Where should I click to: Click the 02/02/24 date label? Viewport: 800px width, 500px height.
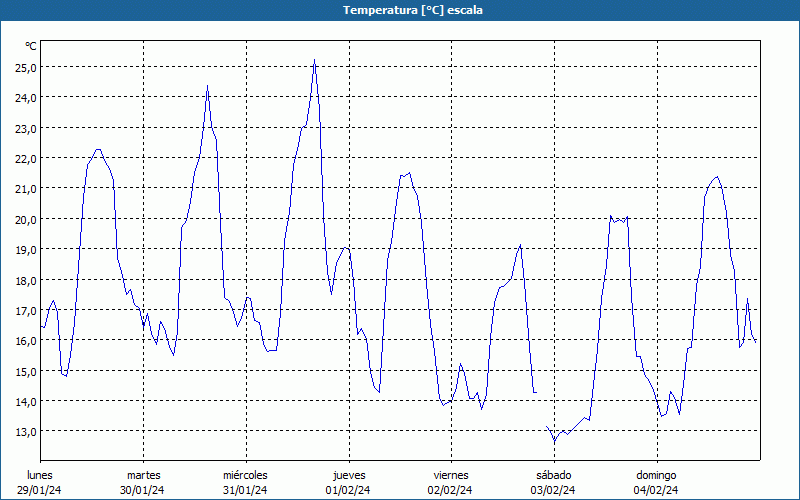pos(450,490)
